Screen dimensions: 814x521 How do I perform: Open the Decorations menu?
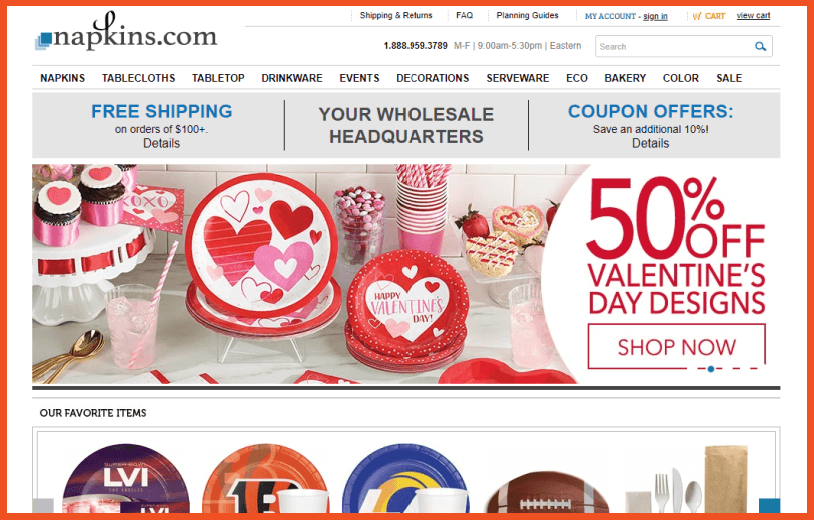point(432,78)
